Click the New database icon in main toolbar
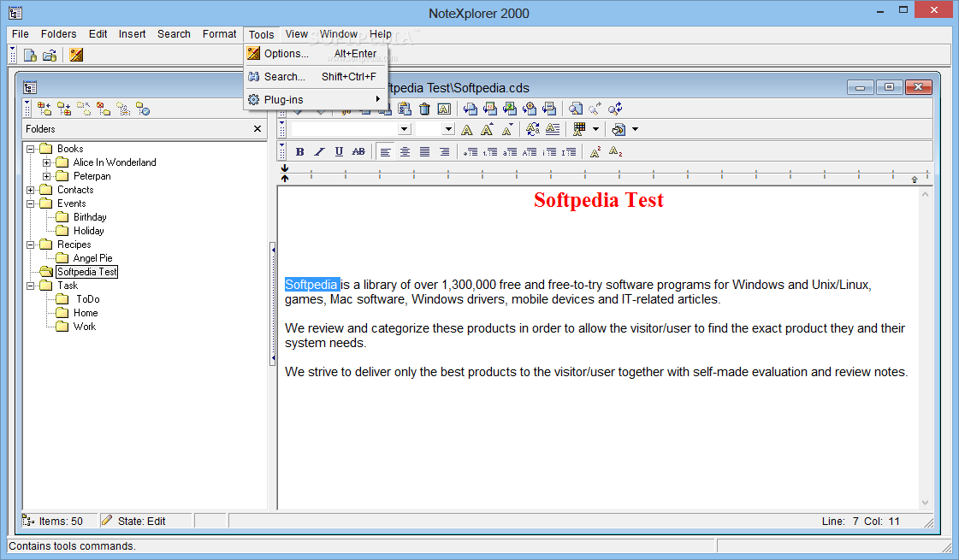The width and height of the screenshot is (959, 560). [29, 55]
